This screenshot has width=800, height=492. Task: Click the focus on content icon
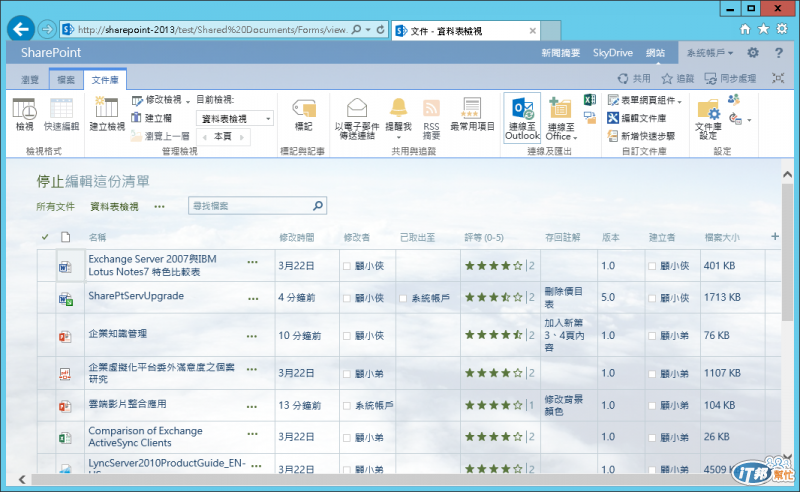tap(778, 78)
